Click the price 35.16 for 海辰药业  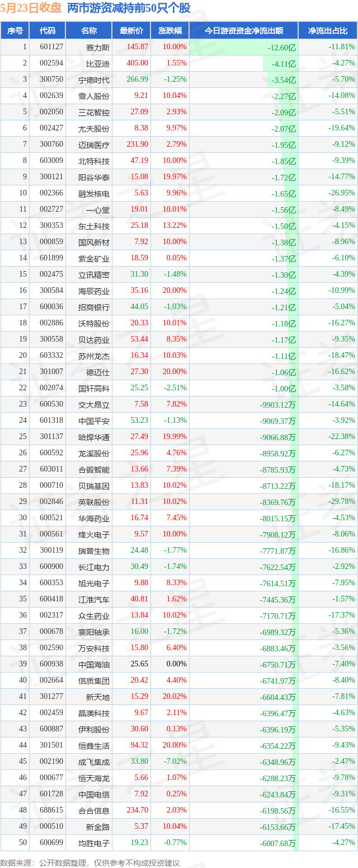coord(139,291)
